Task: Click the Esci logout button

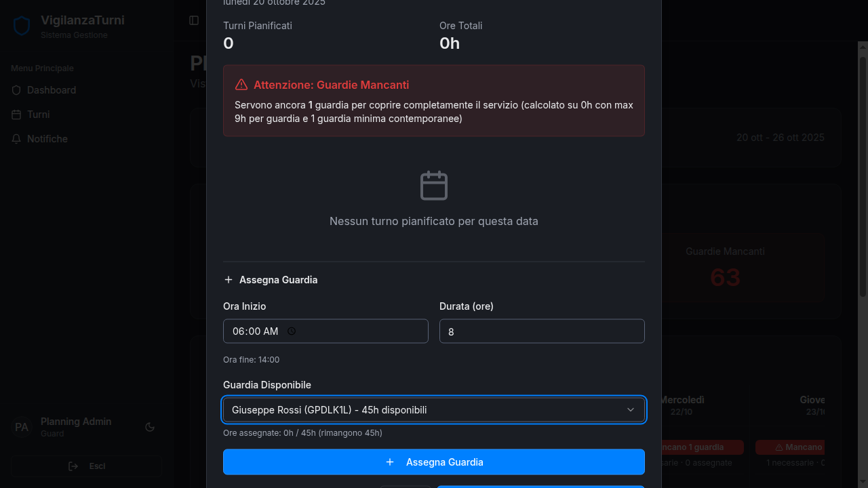Action: click(87, 466)
